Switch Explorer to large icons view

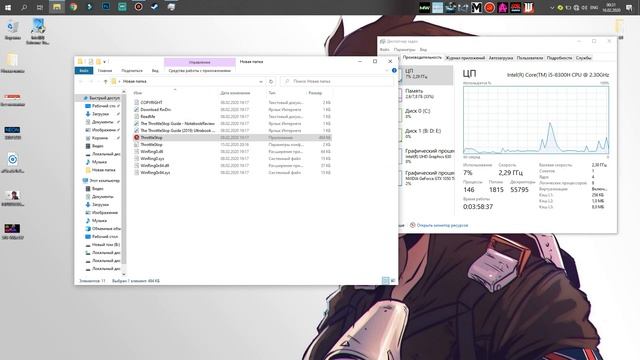pyautogui.click(x=393, y=280)
